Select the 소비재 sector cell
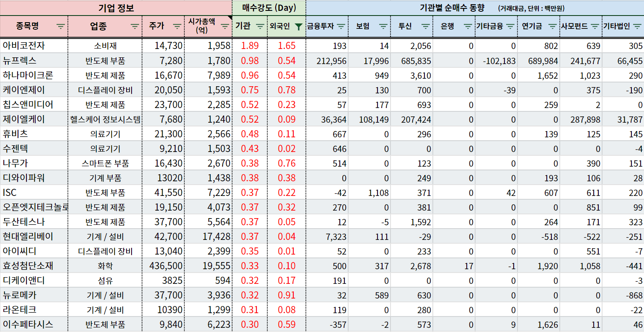Viewport: 644px width, 332px height. 105,46
